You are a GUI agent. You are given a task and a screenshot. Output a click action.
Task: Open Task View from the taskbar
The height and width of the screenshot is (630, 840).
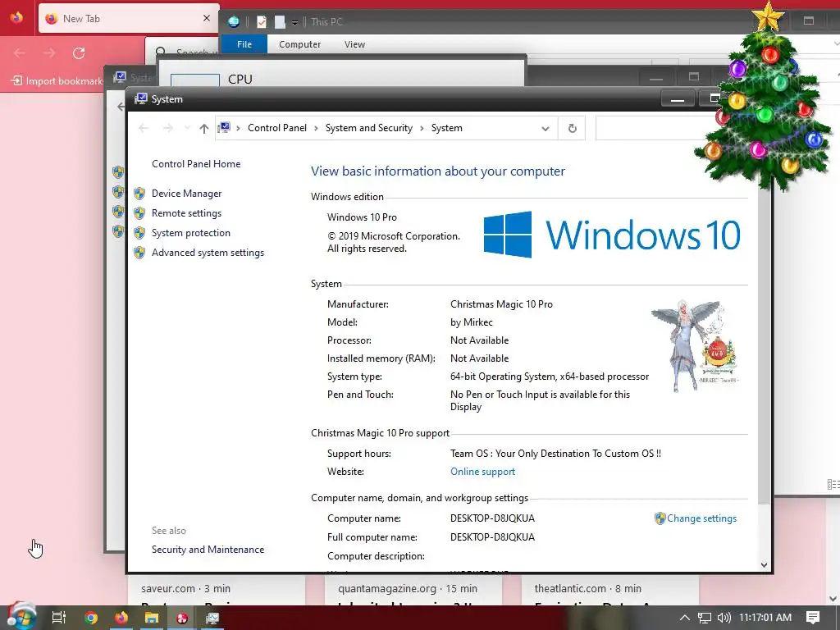(x=59, y=618)
